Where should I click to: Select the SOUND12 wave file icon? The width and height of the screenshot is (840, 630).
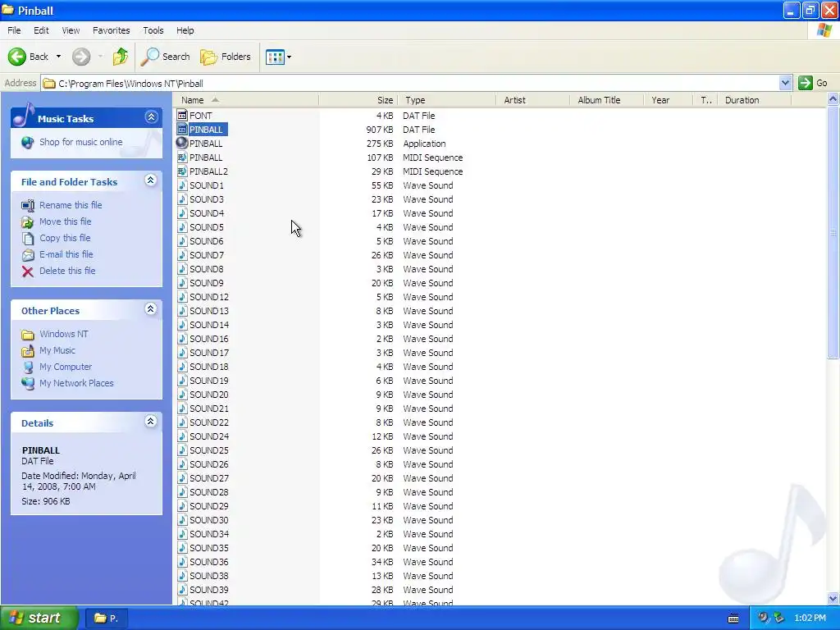[182, 296]
